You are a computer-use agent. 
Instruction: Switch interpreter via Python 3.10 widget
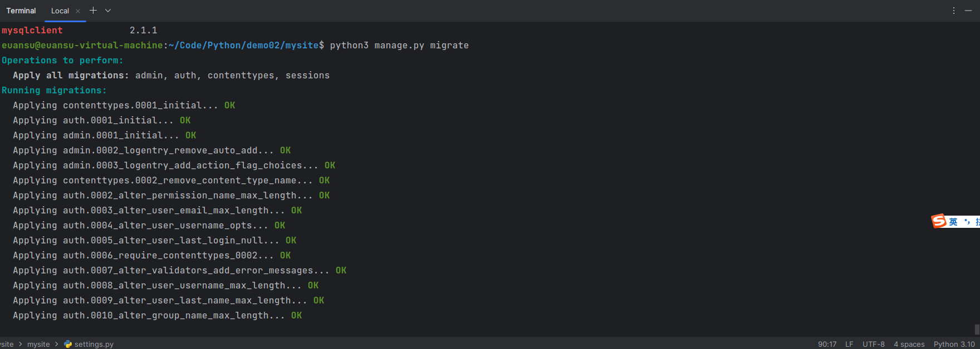coord(954,344)
